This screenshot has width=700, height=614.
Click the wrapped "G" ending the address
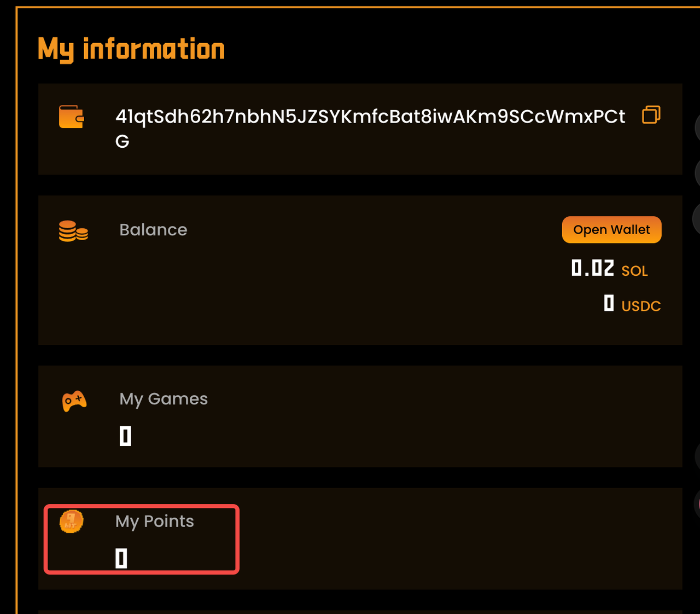(x=122, y=142)
